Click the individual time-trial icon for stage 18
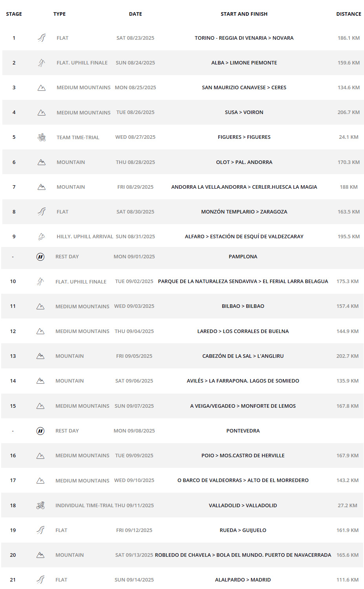Viewport: 364px width, 589px height. point(40,505)
